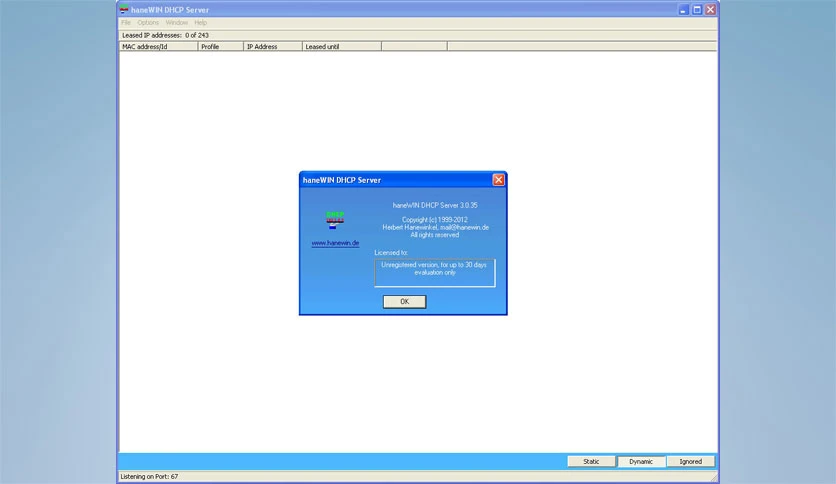Sort by IP Address column header

tap(273, 46)
